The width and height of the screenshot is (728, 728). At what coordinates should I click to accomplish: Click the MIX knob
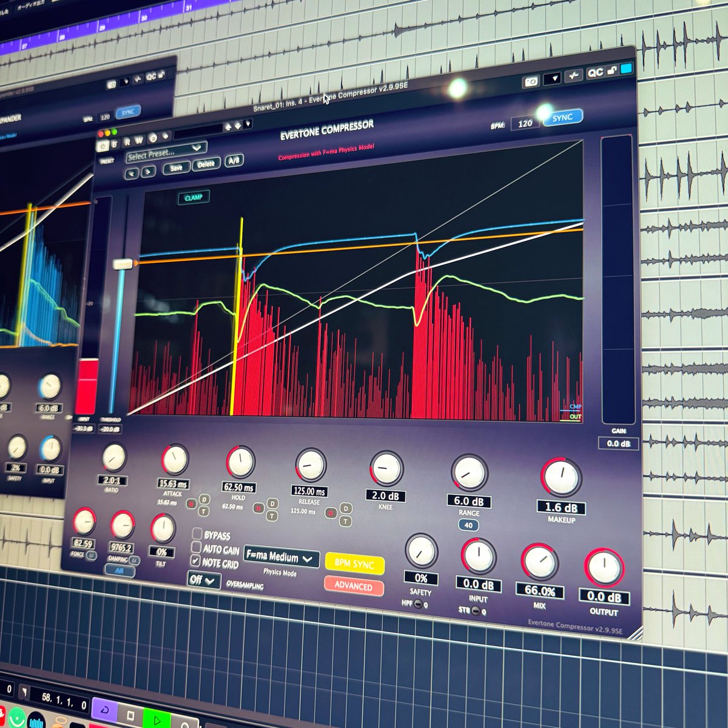pos(539,562)
